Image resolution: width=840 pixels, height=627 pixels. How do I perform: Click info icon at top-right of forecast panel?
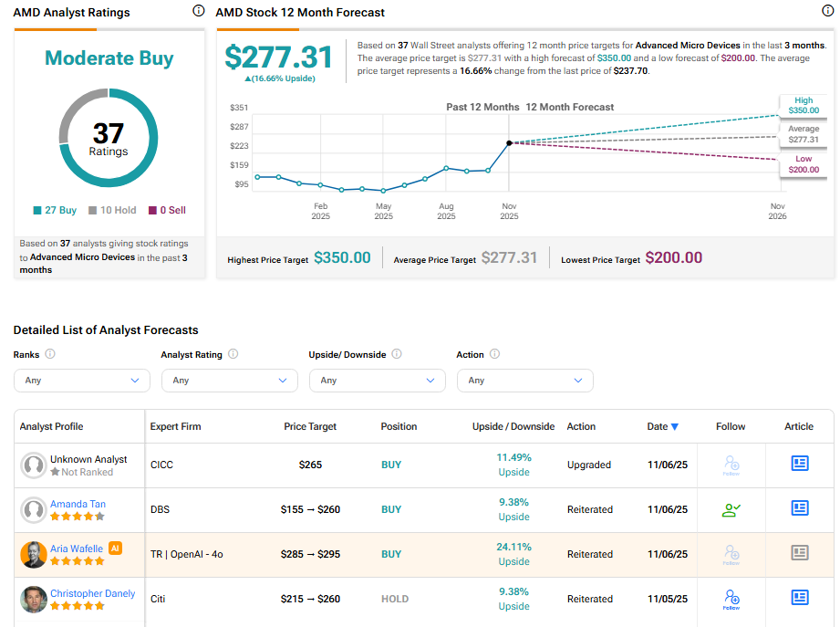point(828,11)
